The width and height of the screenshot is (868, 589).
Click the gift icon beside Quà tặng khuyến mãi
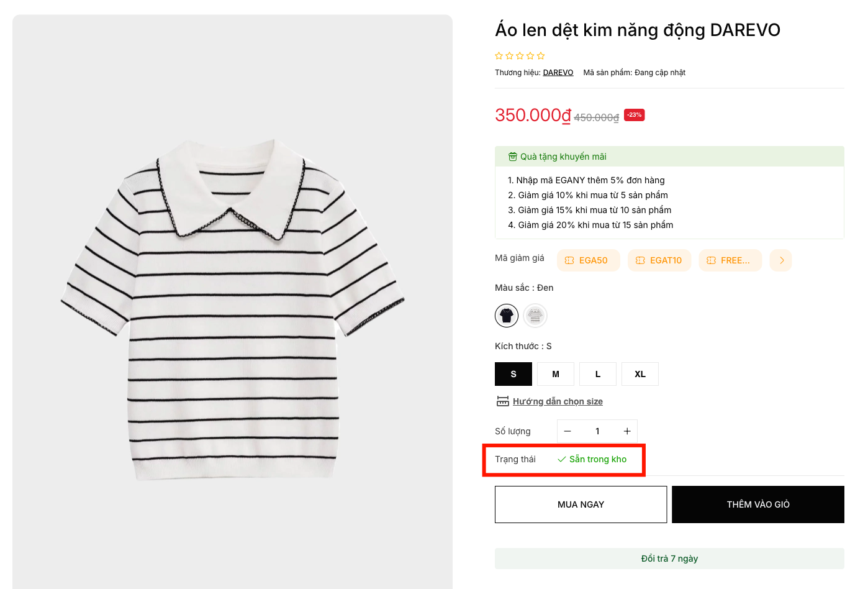pos(512,157)
